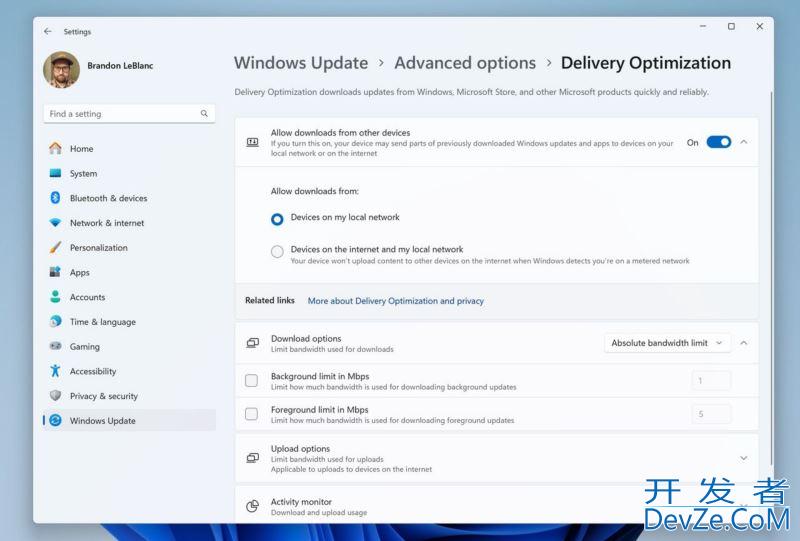Click the Network wifi icon

pos(55,223)
